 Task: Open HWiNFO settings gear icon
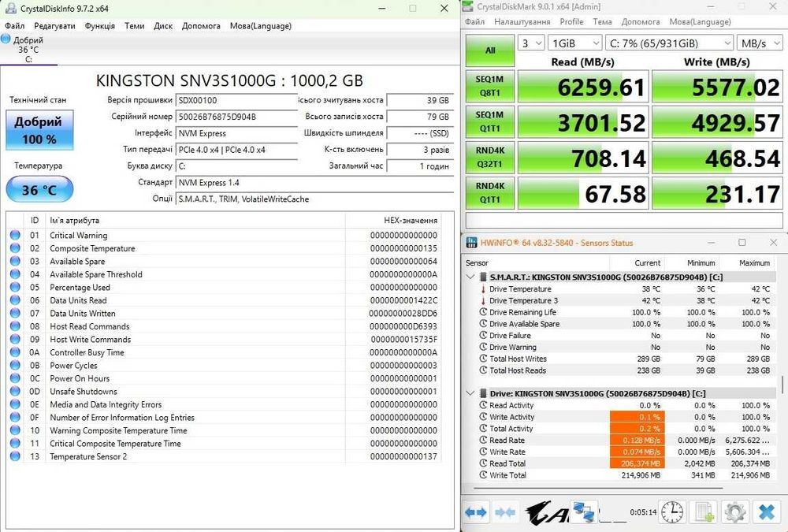pyautogui.click(x=734, y=512)
